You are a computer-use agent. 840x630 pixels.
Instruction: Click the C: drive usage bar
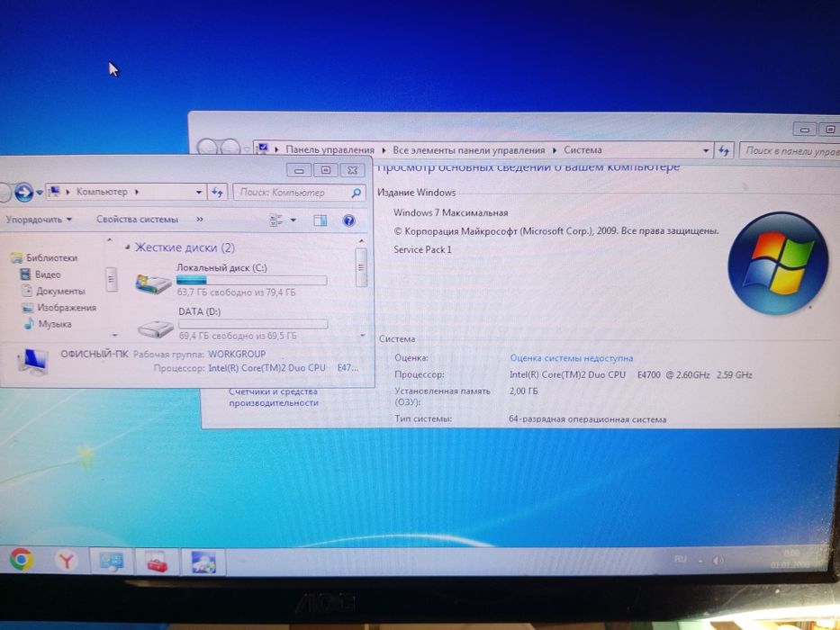(252, 280)
